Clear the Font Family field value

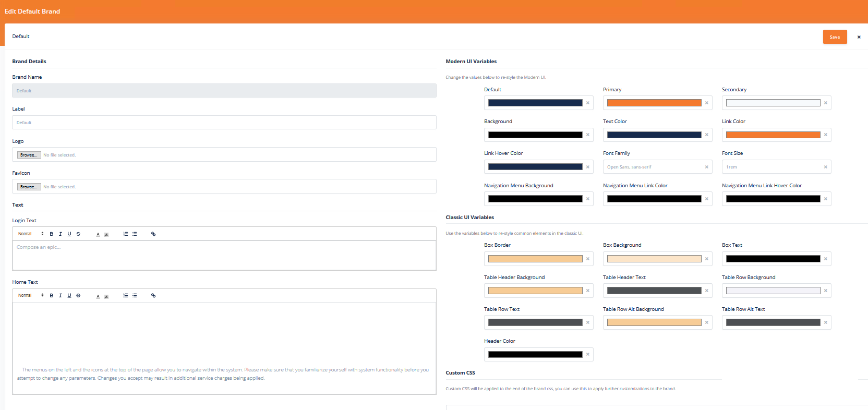(x=707, y=167)
